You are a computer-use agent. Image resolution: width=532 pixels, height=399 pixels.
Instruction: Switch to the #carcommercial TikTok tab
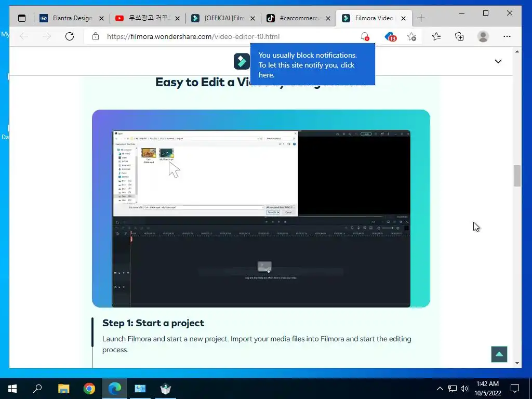(x=299, y=18)
